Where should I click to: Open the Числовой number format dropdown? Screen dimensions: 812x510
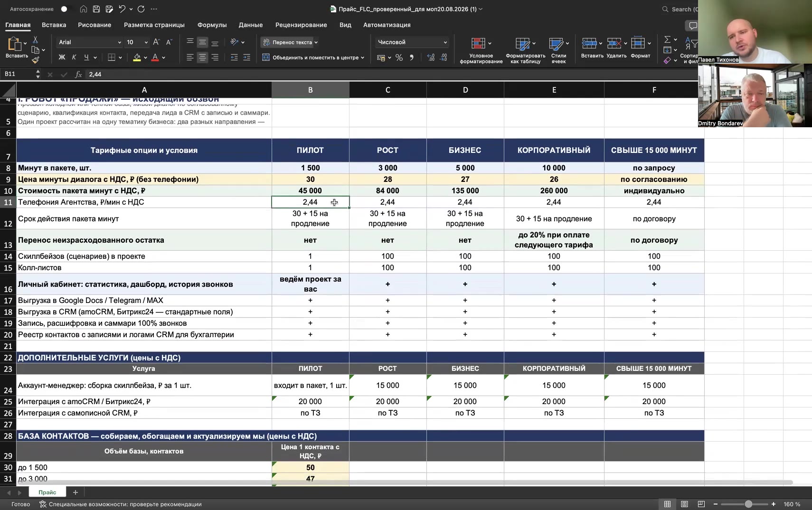click(x=445, y=42)
